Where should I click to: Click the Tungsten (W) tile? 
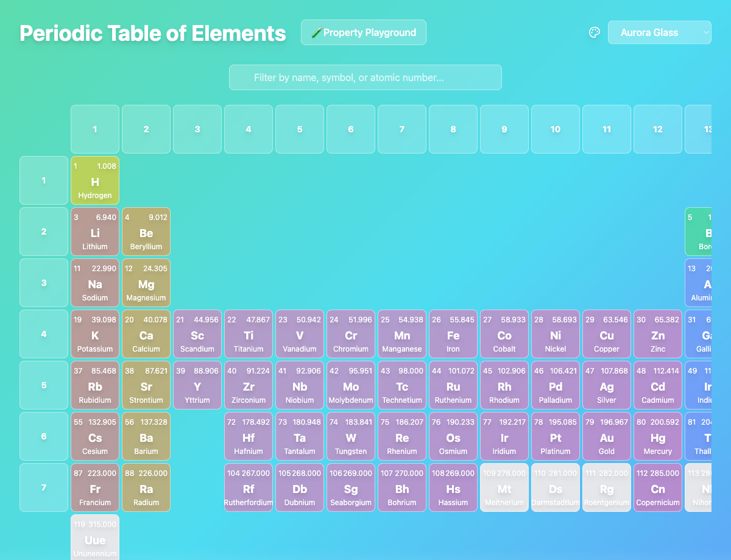click(351, 437)
